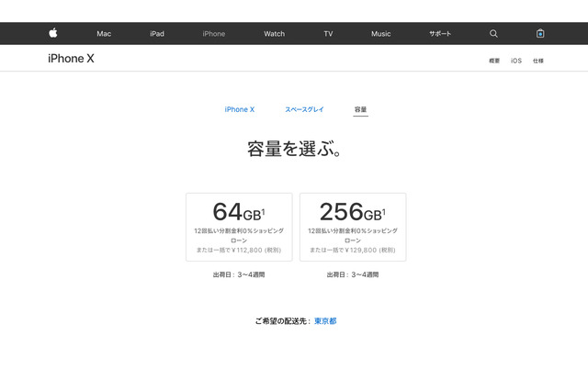Click the iPhone X page title

point(71,59)
